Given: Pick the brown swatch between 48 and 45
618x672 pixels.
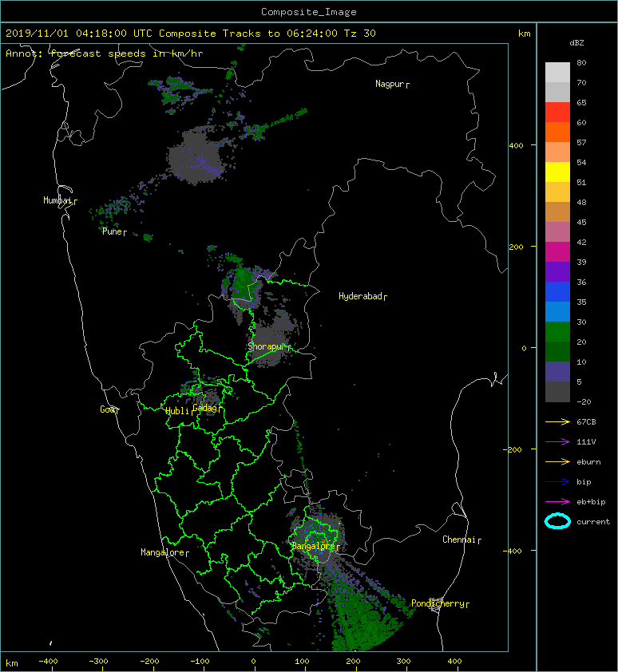Looking at the screenshot, I should point(557,212).
